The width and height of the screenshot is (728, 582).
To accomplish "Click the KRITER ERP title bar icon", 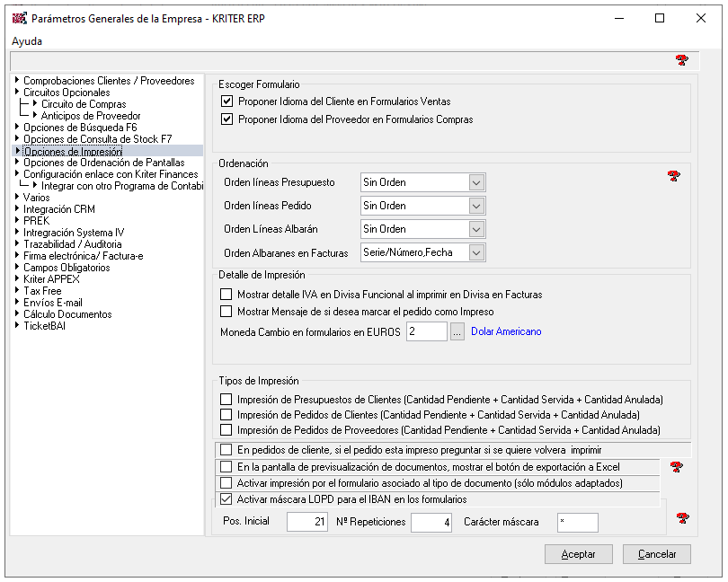I will point(19,18).
